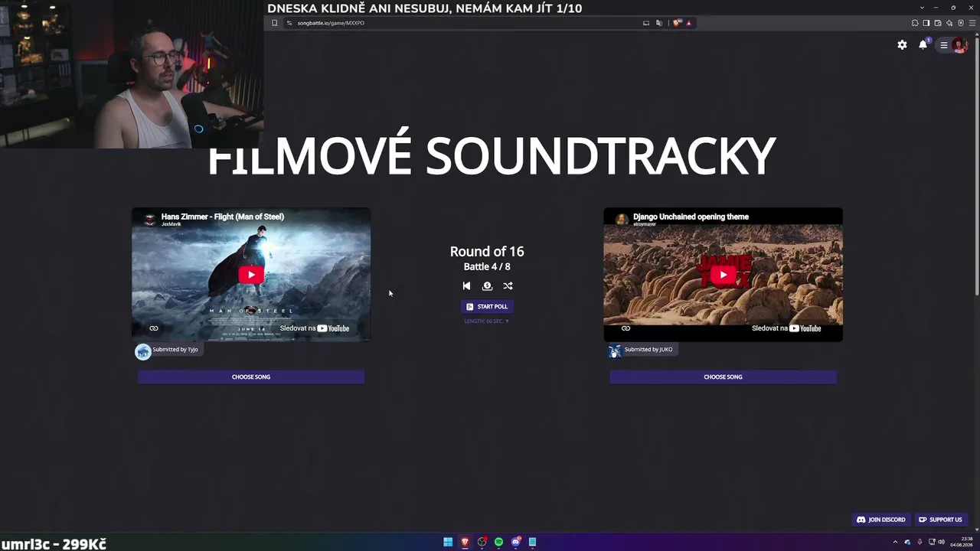Open the tab search chevron in title bar
This screenshot has width=980, height=551.
[x=922, y=8]
